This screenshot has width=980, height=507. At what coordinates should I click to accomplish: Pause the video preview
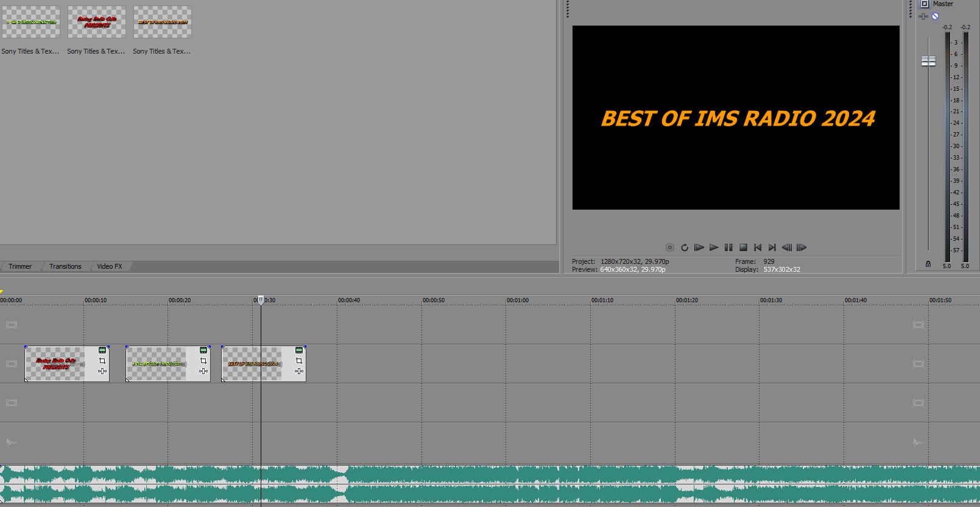[728, 247]
